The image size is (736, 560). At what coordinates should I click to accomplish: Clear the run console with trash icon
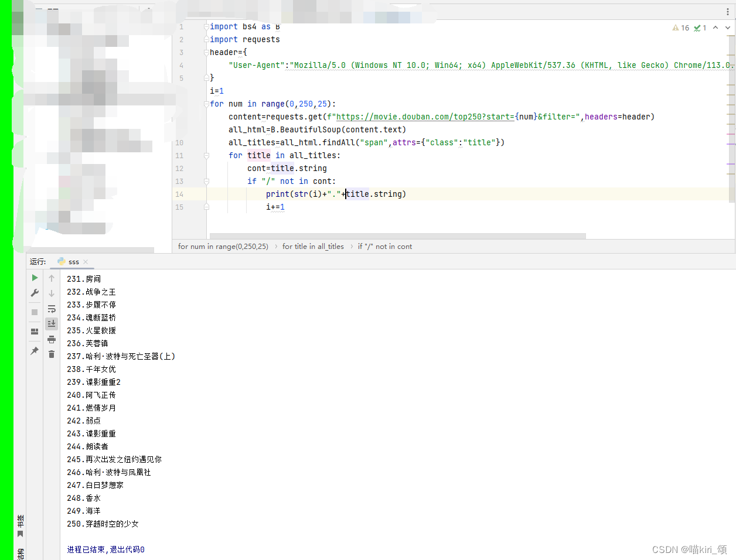52,353
